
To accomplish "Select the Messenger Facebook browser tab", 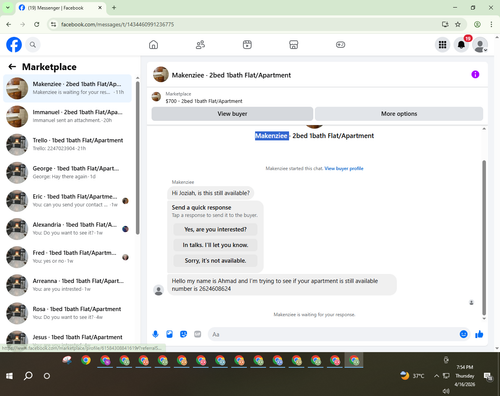I will [x=60, y=8].
